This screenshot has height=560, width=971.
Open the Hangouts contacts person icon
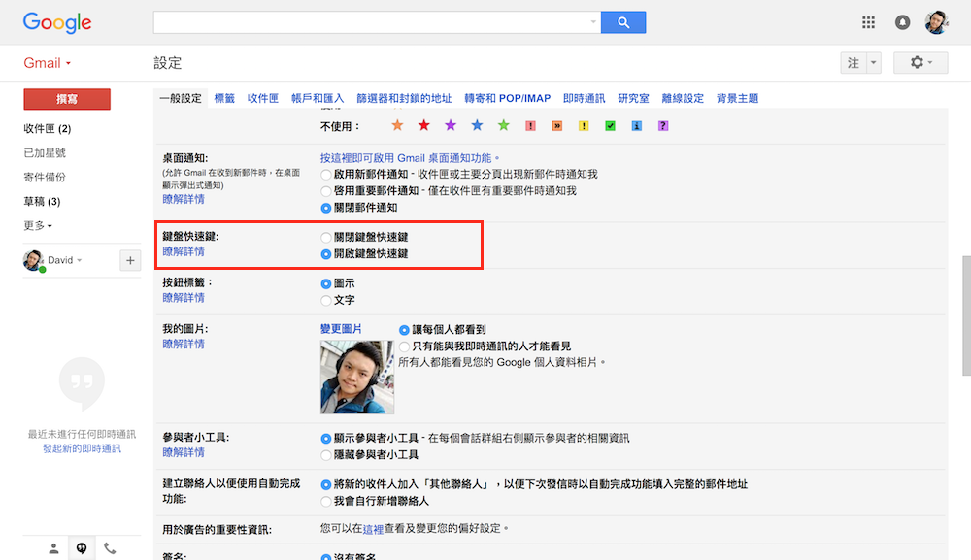click(x=53, y=548)
